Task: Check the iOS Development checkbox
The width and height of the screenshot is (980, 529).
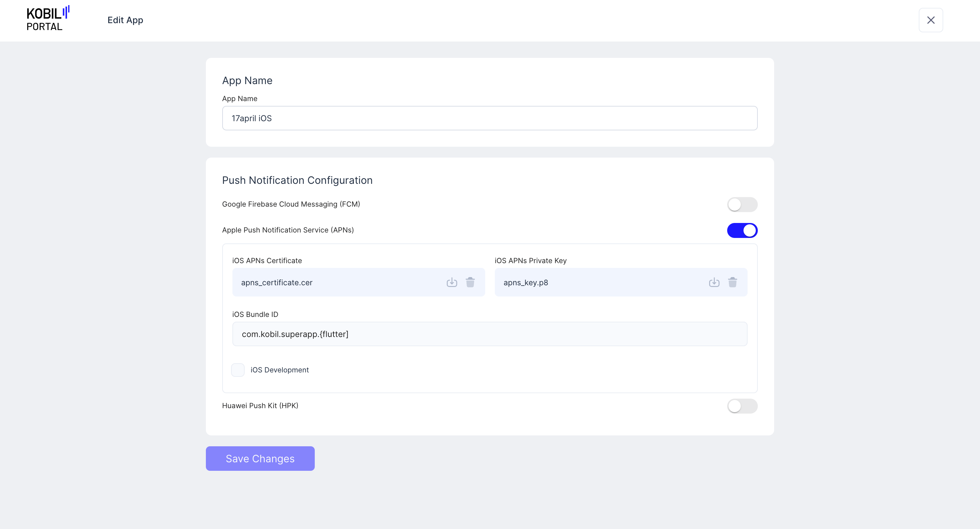Action: [x=238, y=370]
